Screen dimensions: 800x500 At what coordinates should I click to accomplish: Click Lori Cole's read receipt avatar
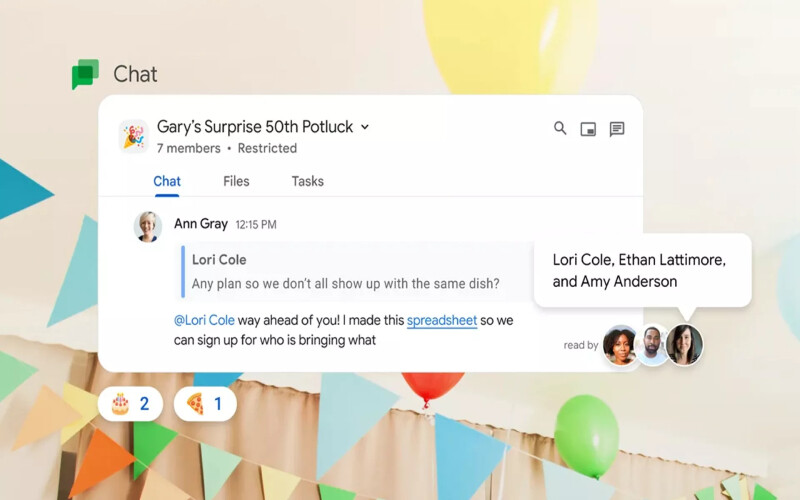pyautogui.click(x=620, y=345)
